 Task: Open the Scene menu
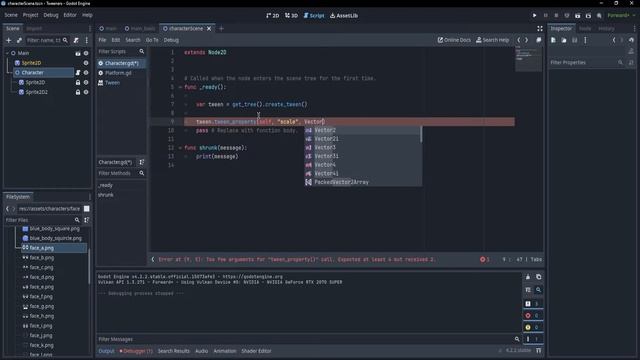[11, 15]
